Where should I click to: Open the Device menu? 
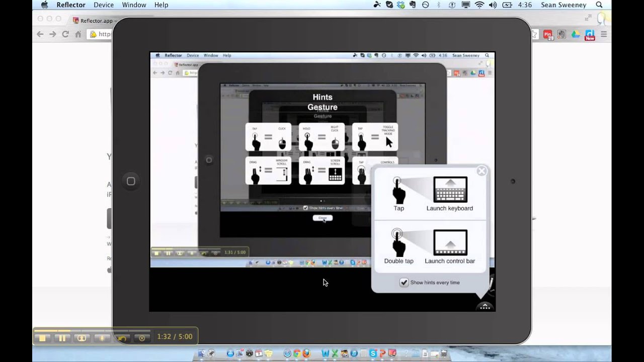click(x=104, y=5)
